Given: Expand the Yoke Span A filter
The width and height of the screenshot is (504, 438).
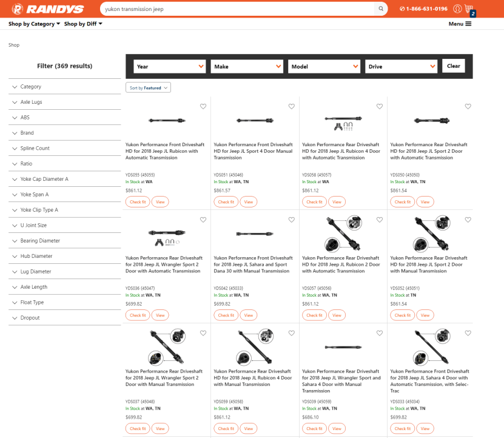Looking at the screenshot, I should click(x=65, y=195).
